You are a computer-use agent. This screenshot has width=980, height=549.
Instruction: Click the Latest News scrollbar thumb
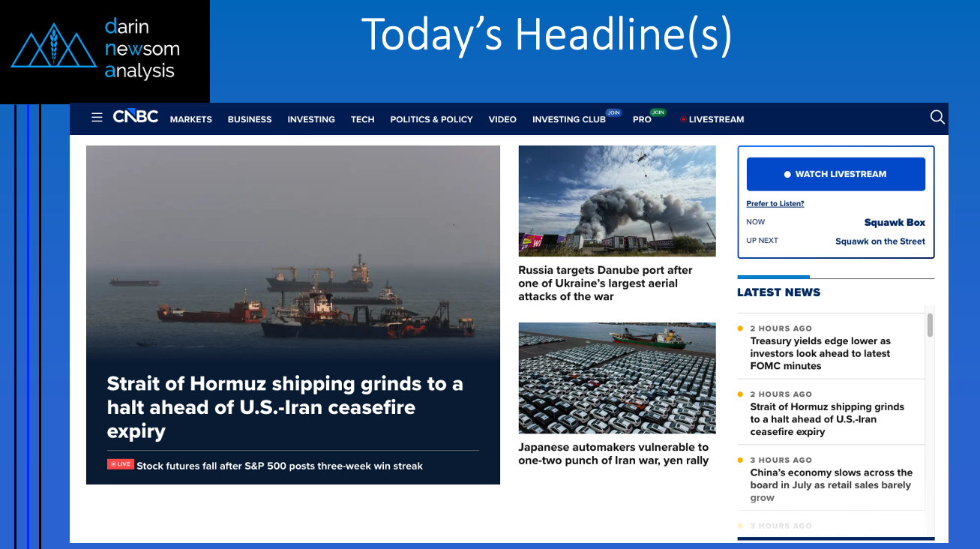(930, 325)
